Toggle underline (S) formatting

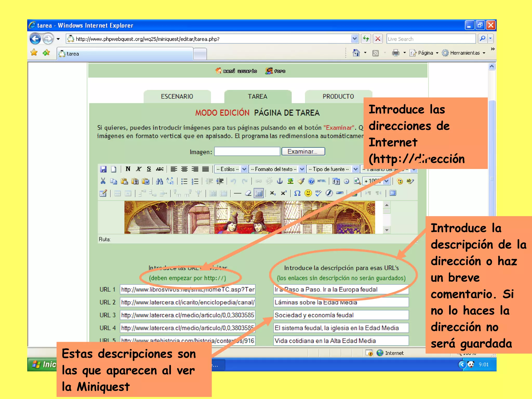tap(149, 169)
